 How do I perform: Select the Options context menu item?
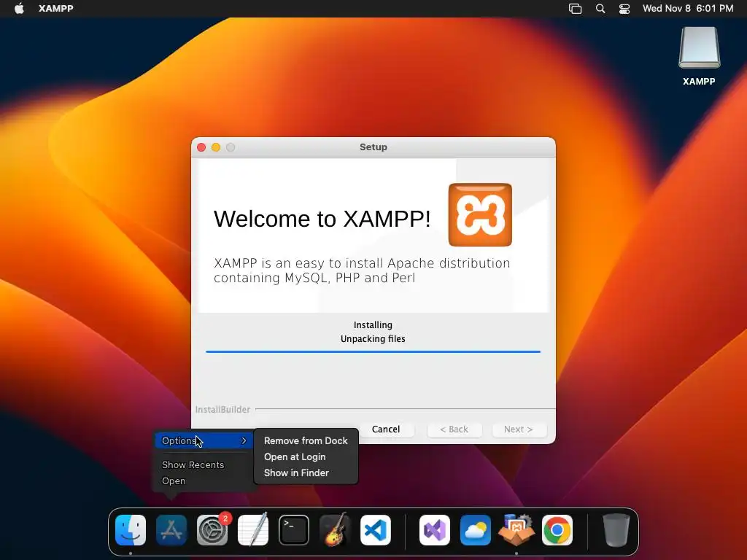point(204,440)
